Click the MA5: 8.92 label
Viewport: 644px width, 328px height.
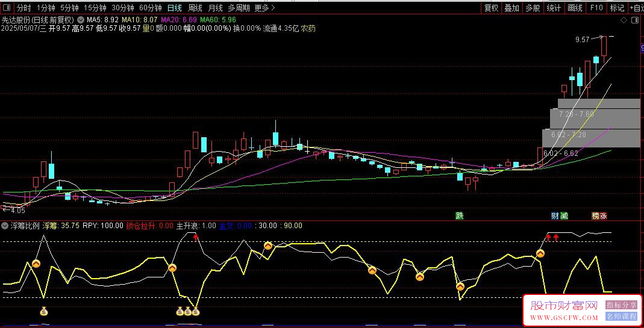pos(102,20)
